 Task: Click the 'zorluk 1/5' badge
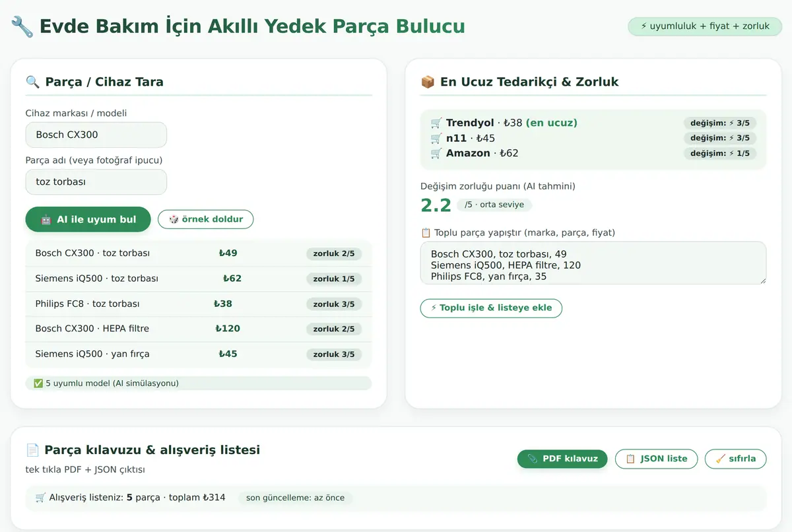(x=334, y=279)
